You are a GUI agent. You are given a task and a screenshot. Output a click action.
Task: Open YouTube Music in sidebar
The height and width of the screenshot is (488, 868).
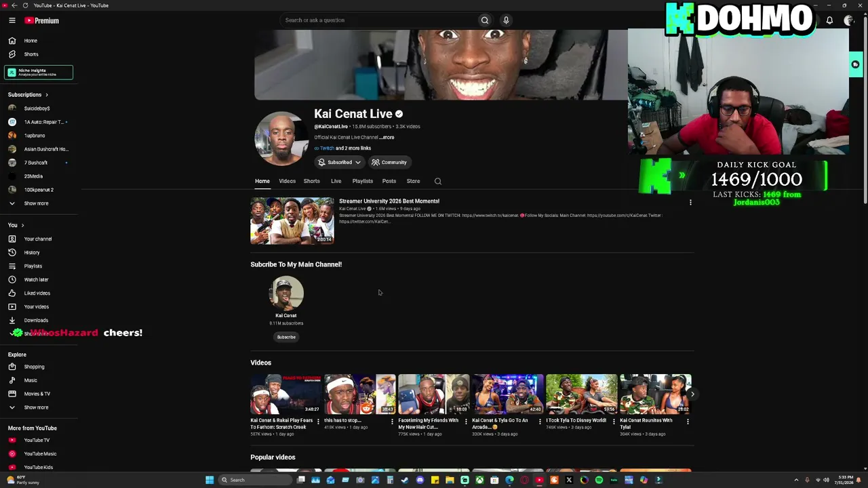(x=39, y=454)
